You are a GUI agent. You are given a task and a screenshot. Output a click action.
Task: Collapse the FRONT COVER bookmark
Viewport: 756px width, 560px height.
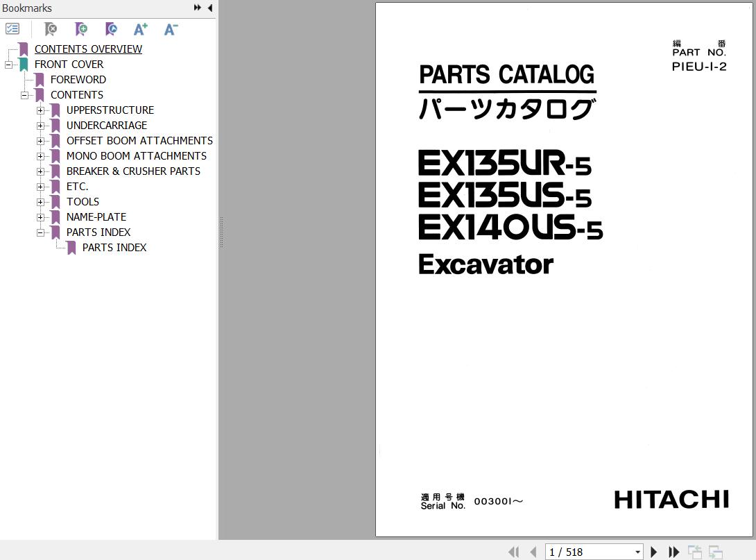[x=8, y=65]
